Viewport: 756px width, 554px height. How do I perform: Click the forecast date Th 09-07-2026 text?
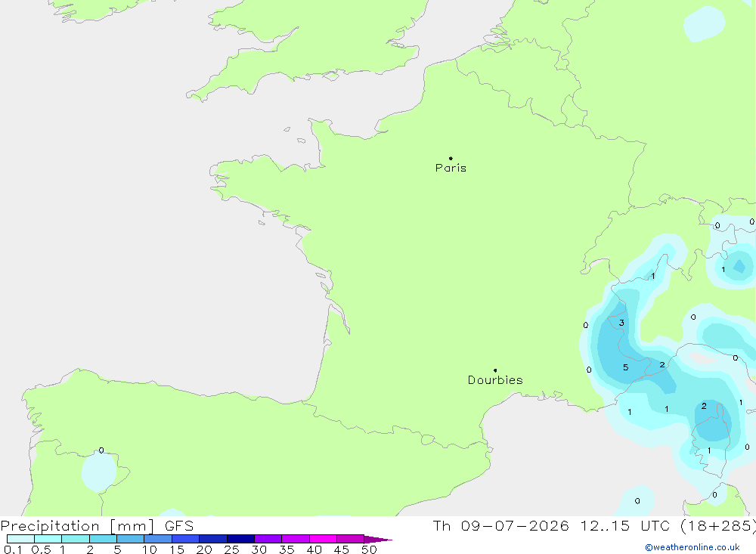pyautogui.click(x=501, y=525)
